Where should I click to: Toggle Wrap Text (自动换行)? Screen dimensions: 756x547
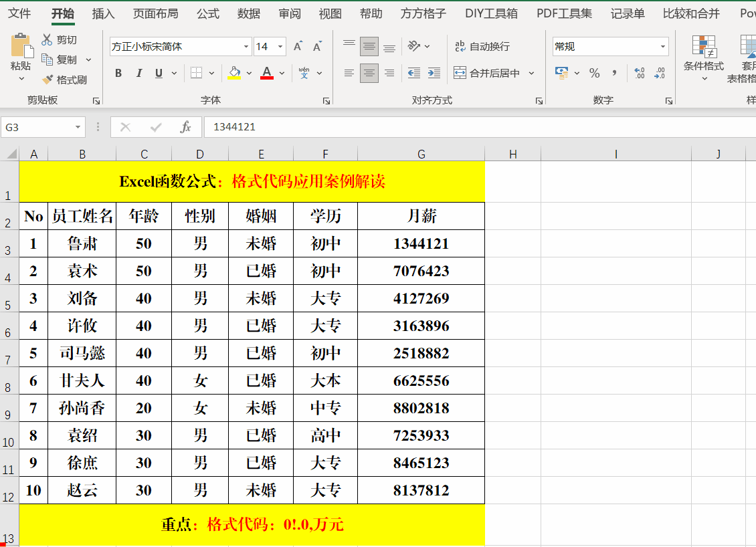(482, 46)
